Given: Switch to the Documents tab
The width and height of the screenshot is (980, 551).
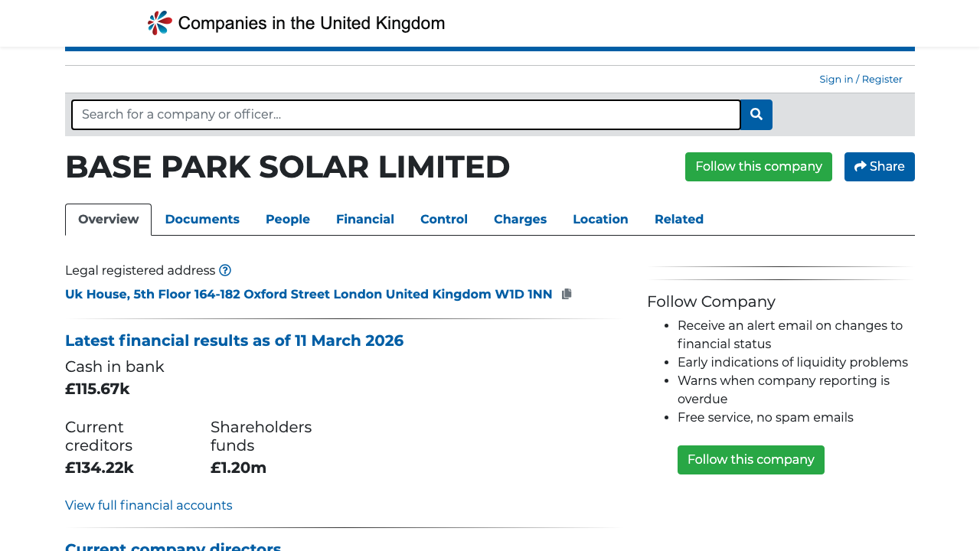Looking at the screenshot, I should [202, 220].
